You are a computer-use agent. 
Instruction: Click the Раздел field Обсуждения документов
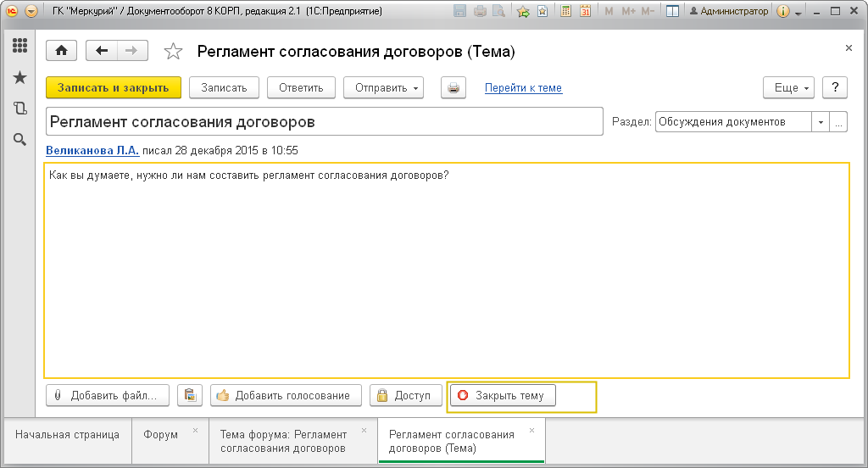coord(733,122)
